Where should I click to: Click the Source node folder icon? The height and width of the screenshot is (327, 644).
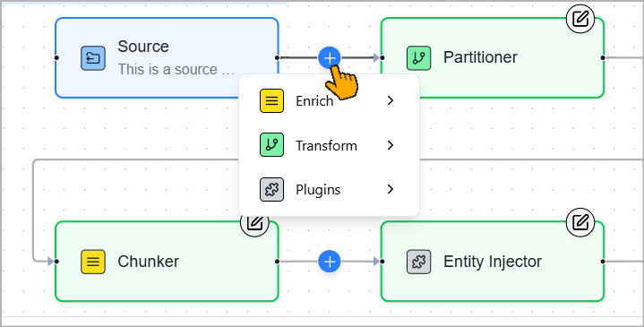point(93,58)
